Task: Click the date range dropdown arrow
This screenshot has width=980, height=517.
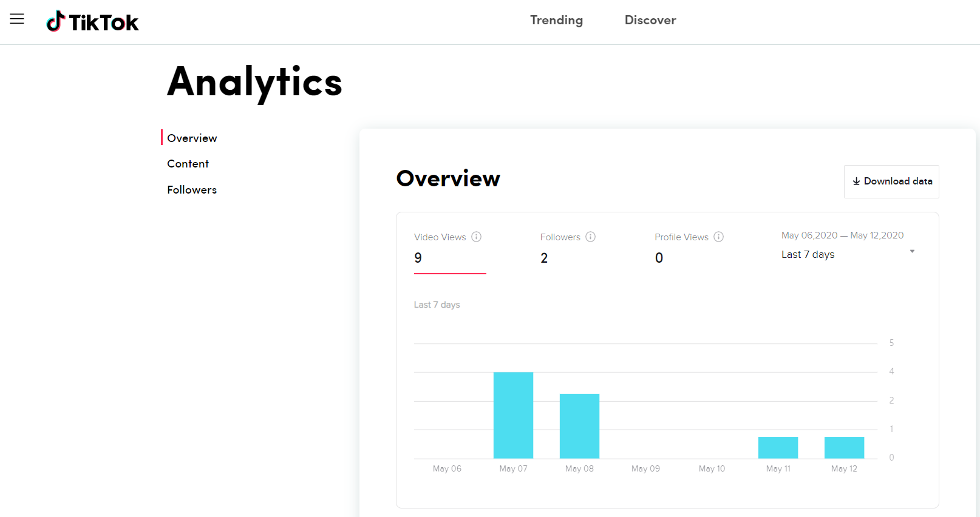Action: [x=912, y=251]
